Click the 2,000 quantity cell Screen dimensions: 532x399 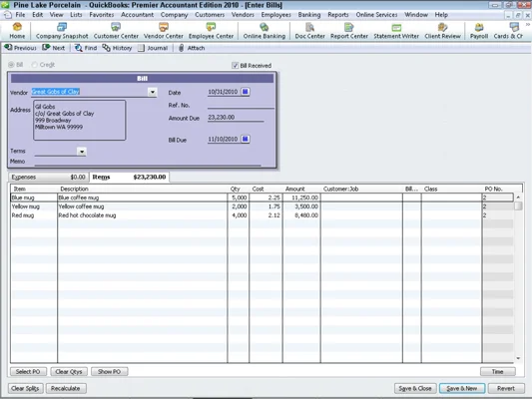click(x=239, y=206)
